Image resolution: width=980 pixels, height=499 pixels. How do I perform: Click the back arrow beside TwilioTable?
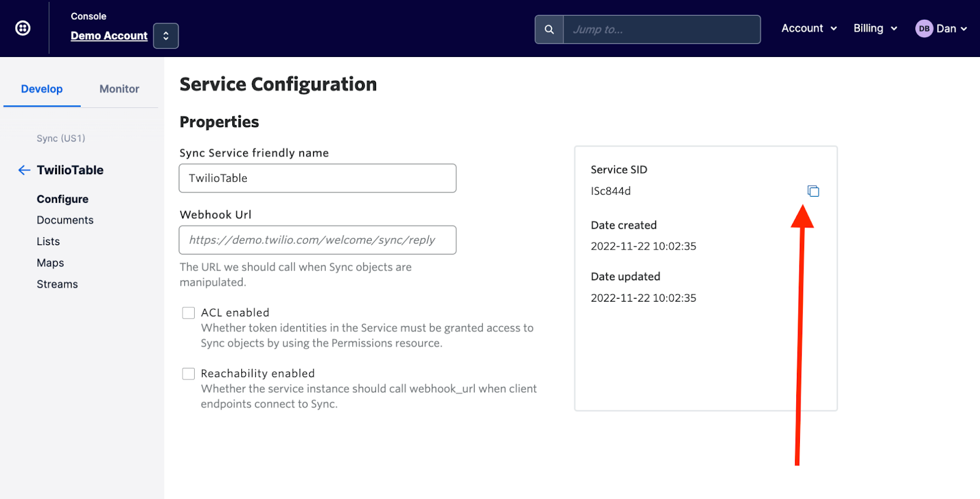24,170
